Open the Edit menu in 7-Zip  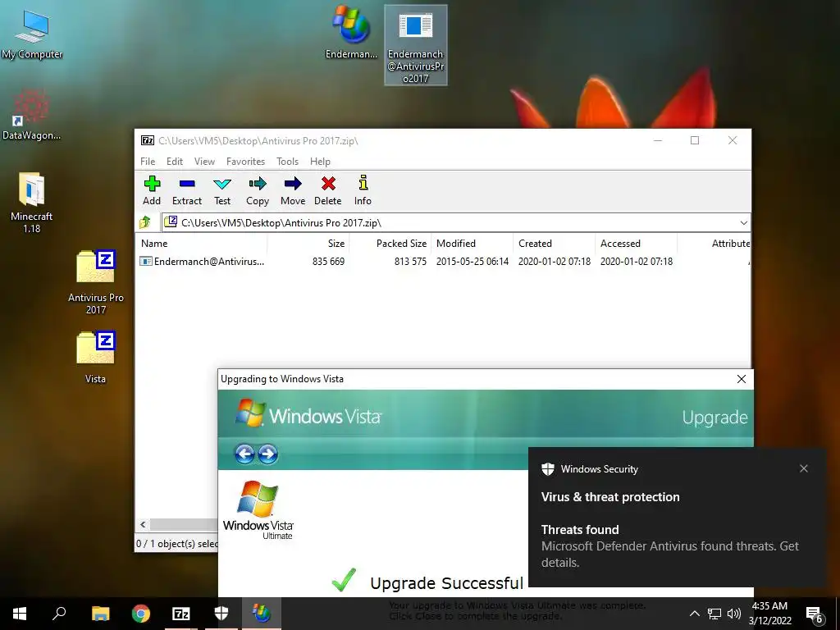coord(174,162)
